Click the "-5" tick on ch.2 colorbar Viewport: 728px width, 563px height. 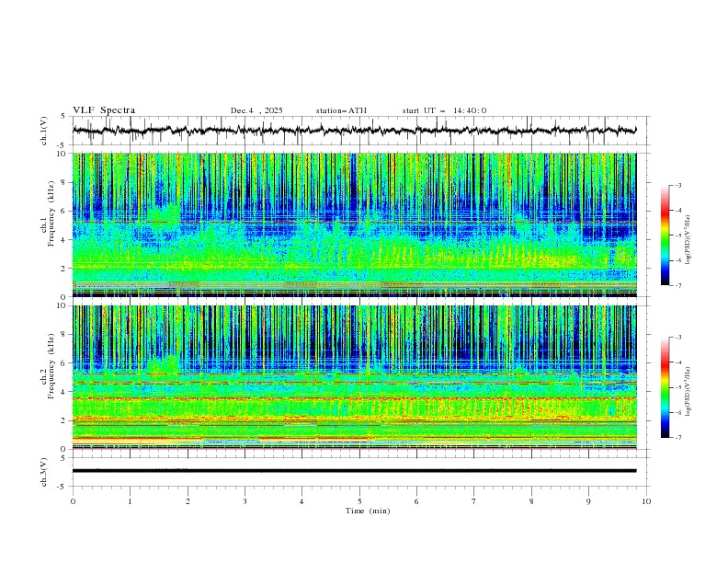[677, 387]
